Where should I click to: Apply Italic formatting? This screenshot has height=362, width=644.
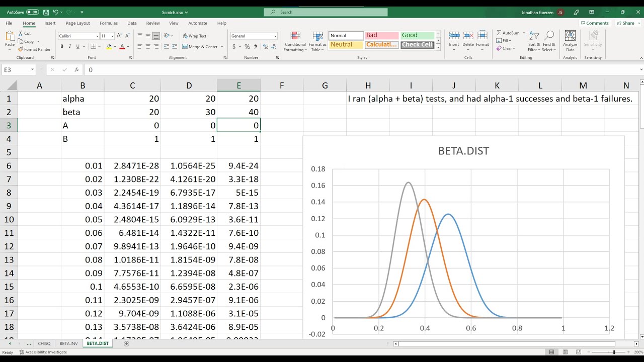click(70, 46)
